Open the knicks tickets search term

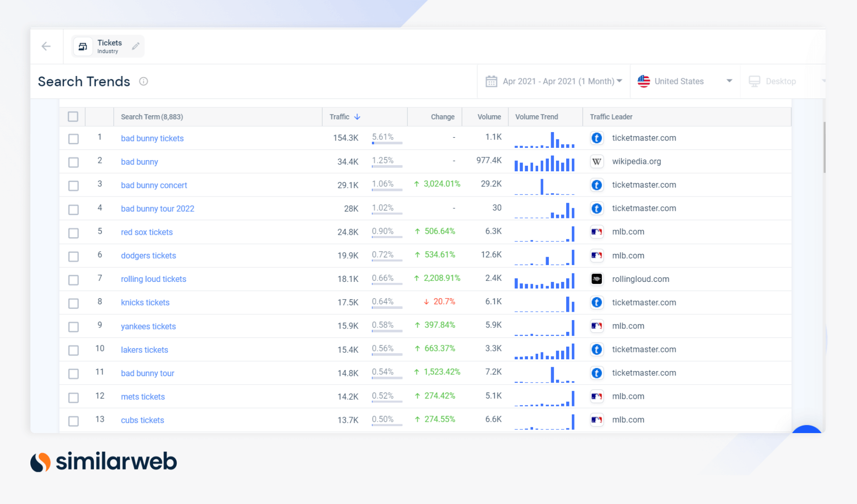pyautogui.click(x=145, y=302)
